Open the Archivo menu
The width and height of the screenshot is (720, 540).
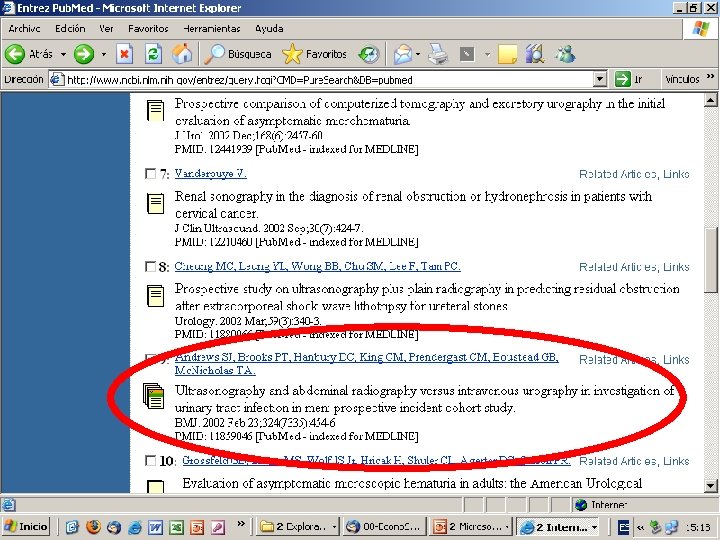[24, 28]
